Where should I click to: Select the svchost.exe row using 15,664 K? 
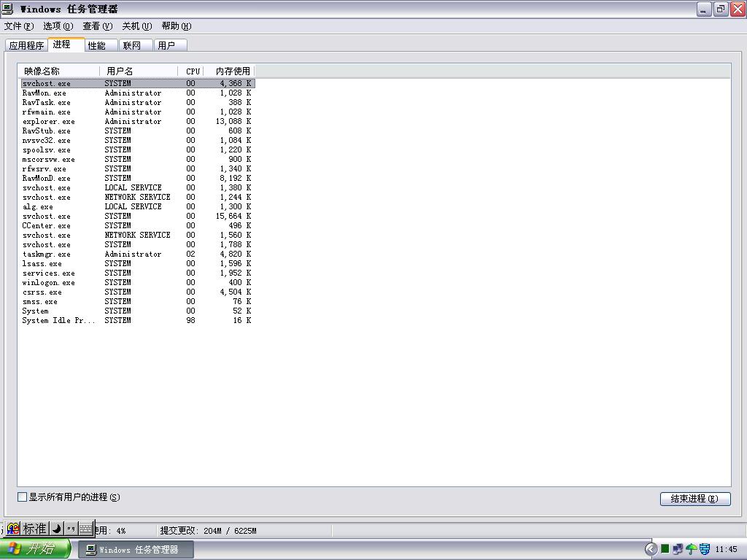click(137, 216)
